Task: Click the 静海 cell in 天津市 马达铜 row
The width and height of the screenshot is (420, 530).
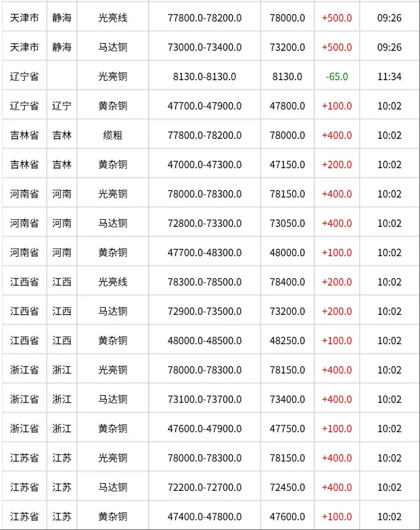Action: (62, 47)
